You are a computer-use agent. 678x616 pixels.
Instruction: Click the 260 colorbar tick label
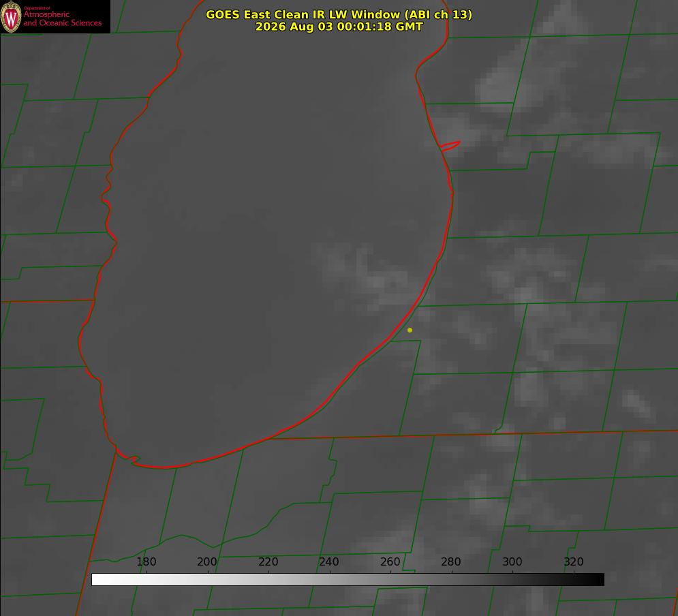390,561
